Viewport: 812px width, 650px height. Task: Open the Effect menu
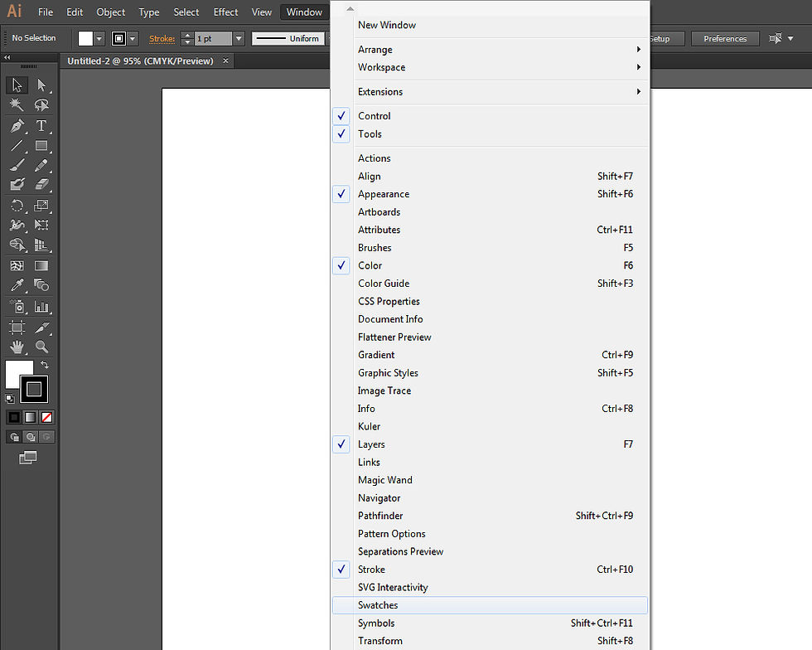225,12
